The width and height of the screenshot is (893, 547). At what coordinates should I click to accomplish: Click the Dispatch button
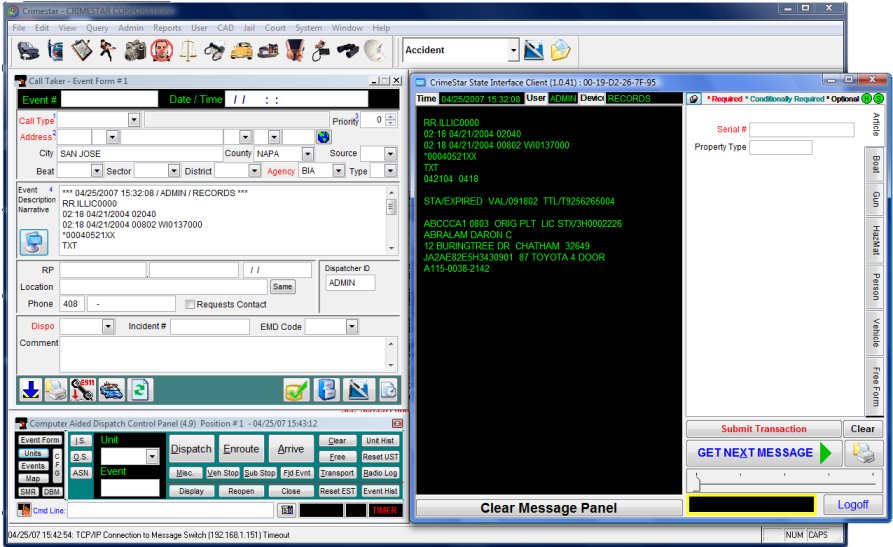(x=191, y=450)
